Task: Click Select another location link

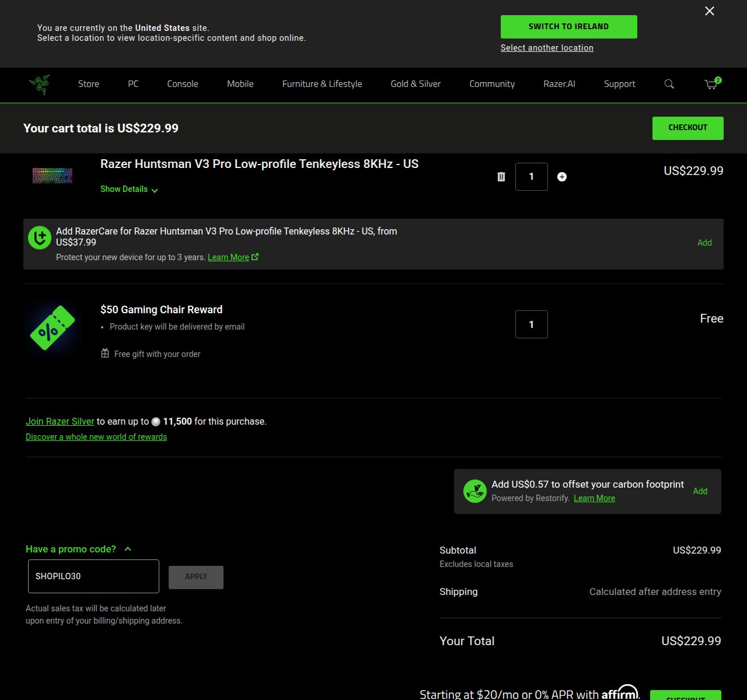Action: click(x=547, y=48)
